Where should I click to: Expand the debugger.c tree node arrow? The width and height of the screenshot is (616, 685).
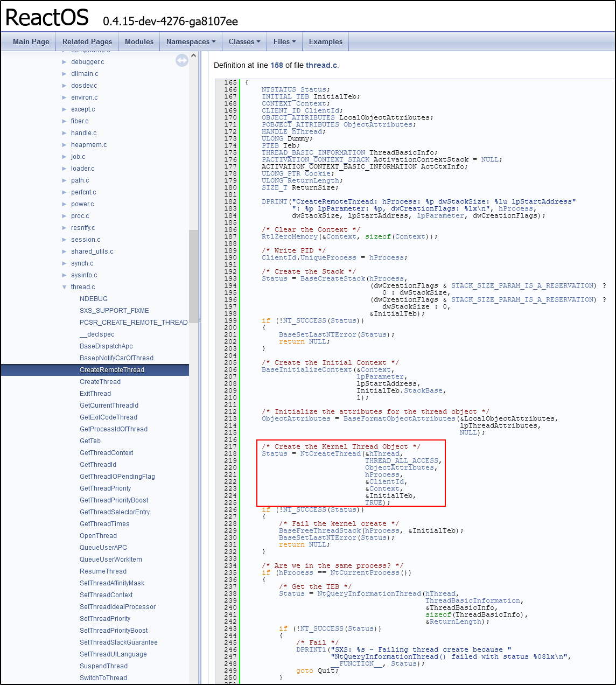coord(65,62)
